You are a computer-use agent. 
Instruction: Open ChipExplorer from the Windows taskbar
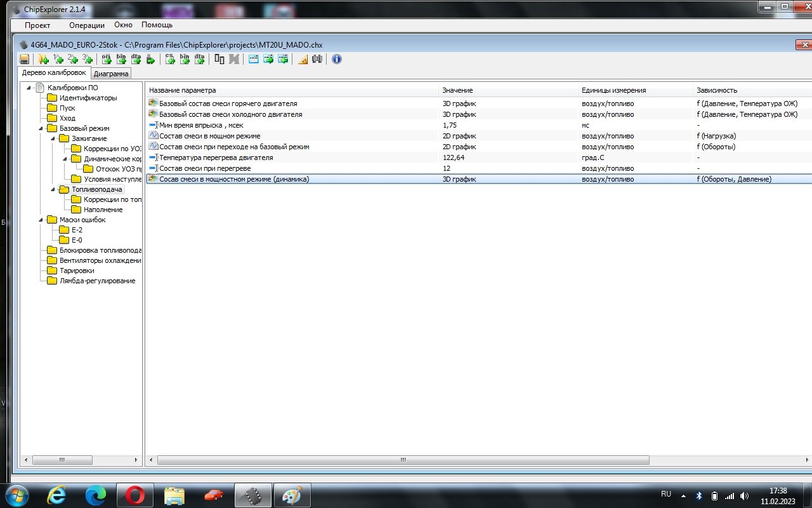[253, 495]
